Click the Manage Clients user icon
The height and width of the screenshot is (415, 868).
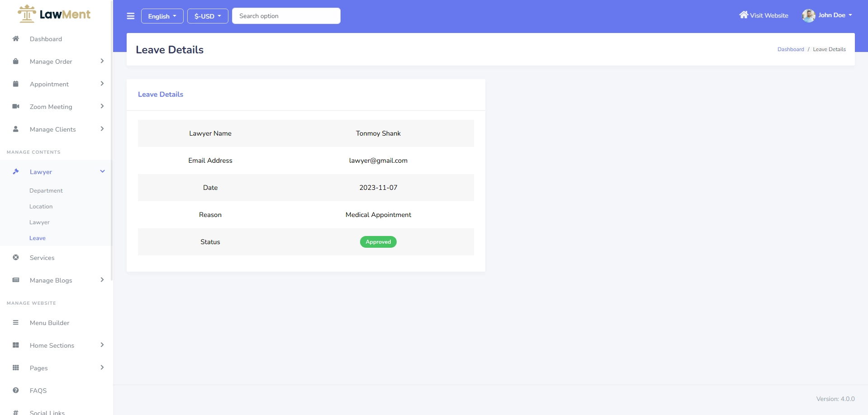(x=16, y=129)
